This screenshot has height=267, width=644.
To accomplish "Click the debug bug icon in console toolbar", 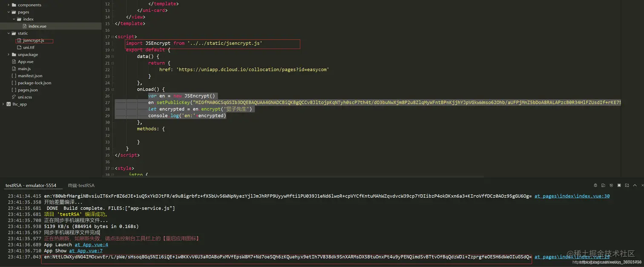I will point(595,185).
